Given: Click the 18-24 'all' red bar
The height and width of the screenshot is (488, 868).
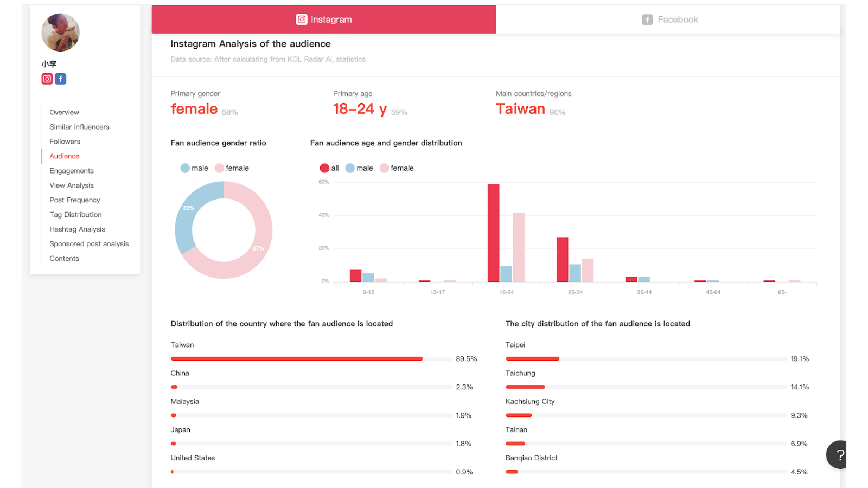Looking at the screenshot, I should (494, 233).
